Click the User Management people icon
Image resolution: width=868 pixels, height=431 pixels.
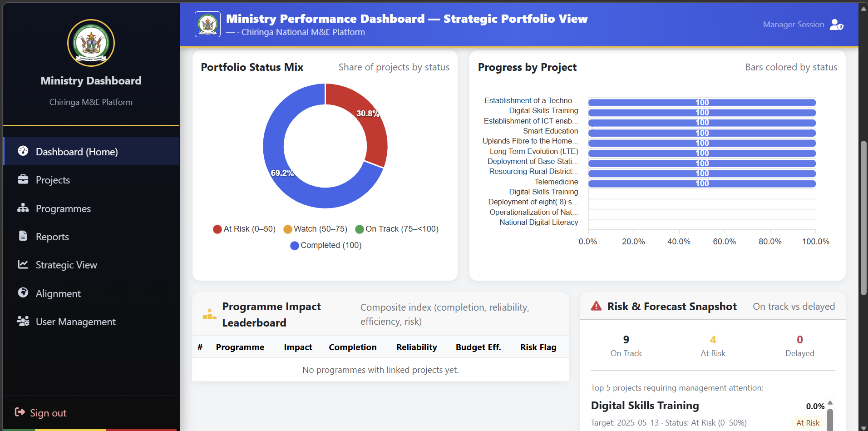23,322
